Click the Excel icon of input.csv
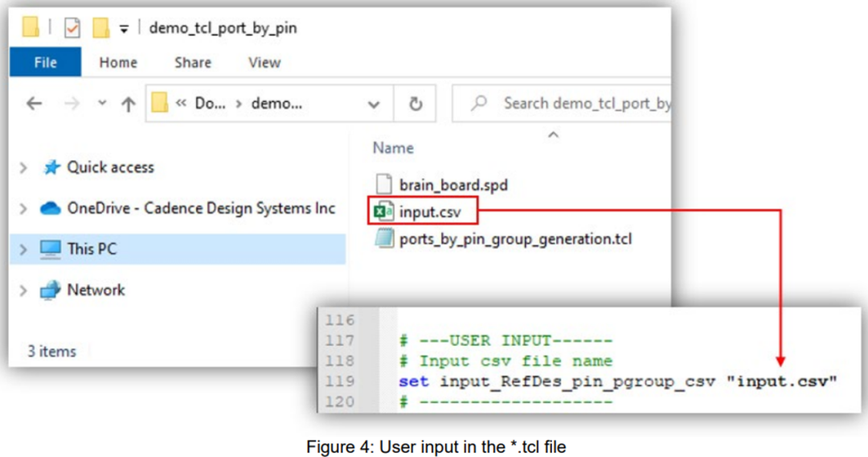 [x=383, y=212]
